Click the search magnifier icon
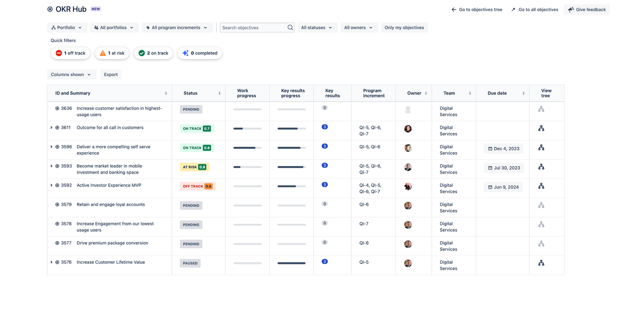The width and height of the screenshot is (644, 328). coord(290,28)
